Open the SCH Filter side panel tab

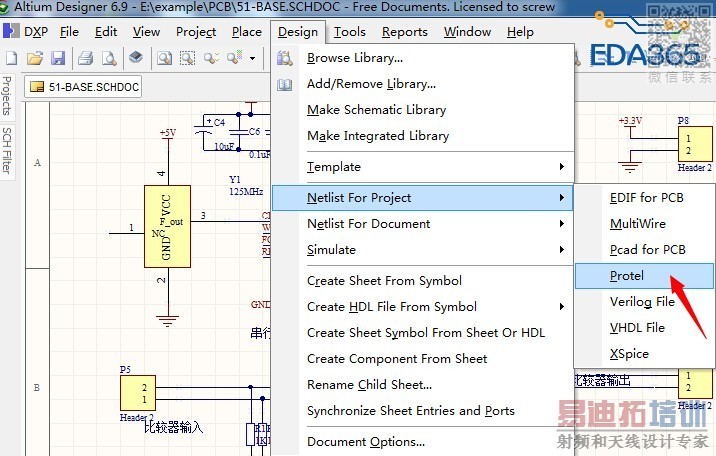7,150
